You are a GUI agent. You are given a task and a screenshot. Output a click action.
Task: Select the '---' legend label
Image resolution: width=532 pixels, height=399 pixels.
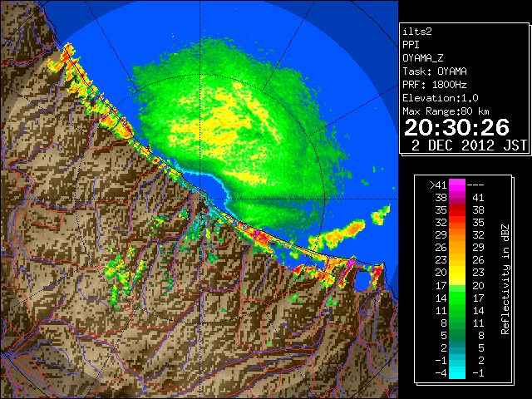coord(475,185)
